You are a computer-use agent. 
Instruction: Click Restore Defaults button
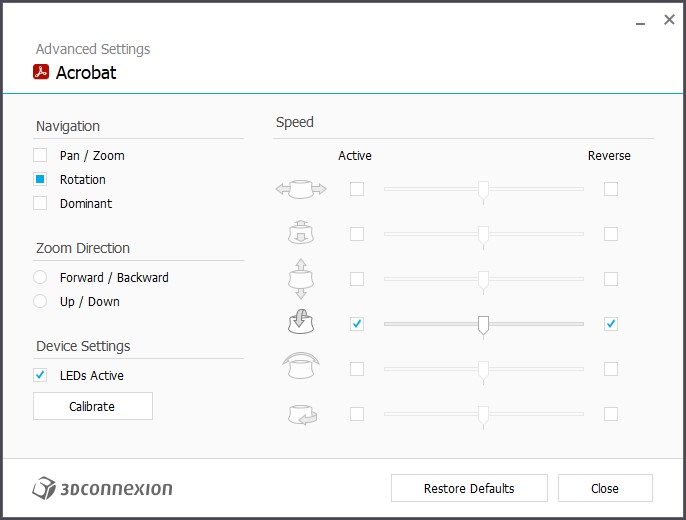[x=469, y=488]
